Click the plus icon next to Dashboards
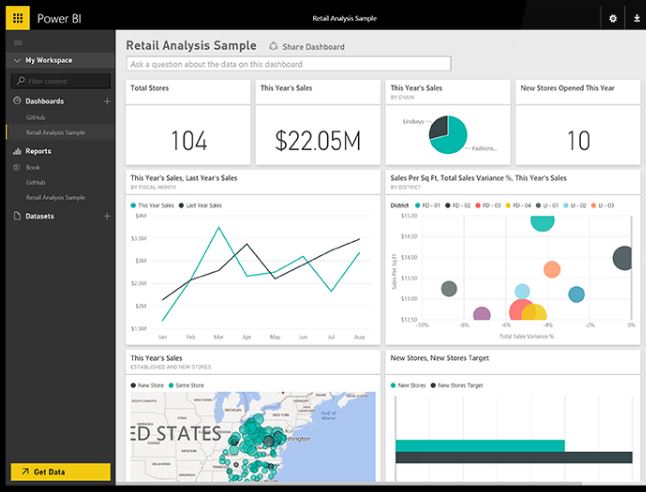The height and width of the screenshot is (492, 646). tap(107, 101)
